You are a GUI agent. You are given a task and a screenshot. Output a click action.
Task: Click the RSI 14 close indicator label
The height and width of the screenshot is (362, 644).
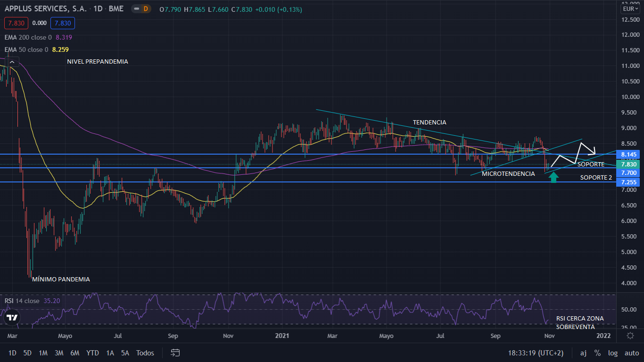tap(22, 301)
